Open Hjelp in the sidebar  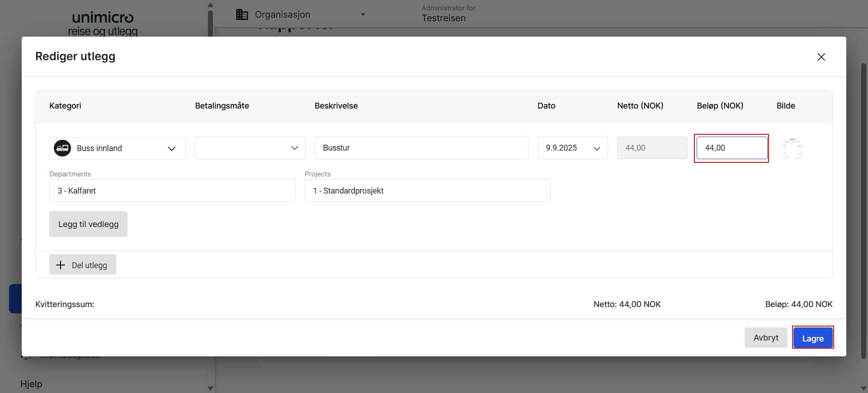pyautogui.click(x=31, y=384)
